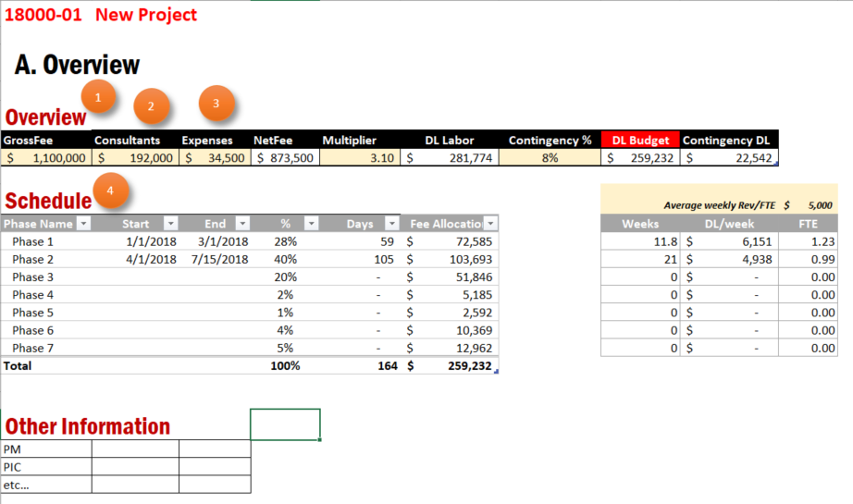Select Phase 6 fee allocation 10,369
Screen dimensions: 853x504
(x=450, y=330)
